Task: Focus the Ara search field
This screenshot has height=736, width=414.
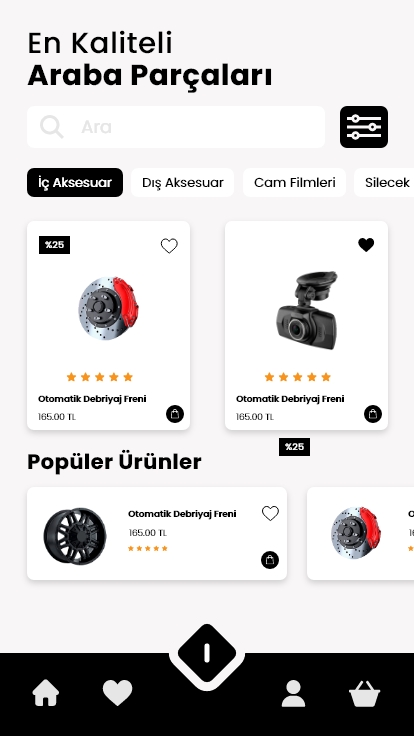Action: click(176, 127)
